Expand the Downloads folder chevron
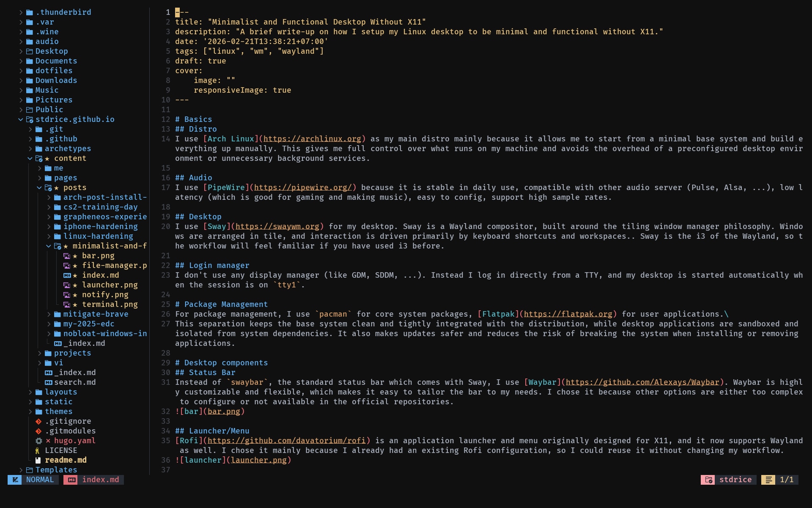This screenshot has height=508, width=812. (21, 80)
